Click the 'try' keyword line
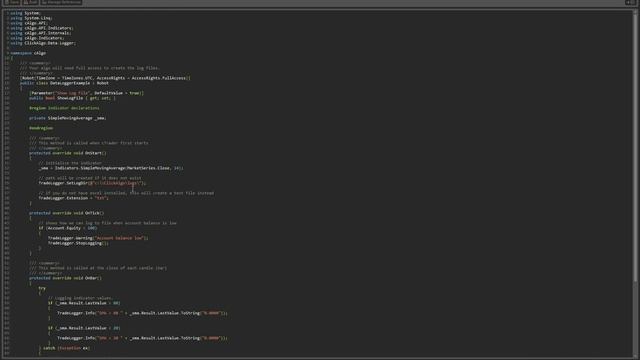Viewport: 640px width, 360px height. (42, 288)
